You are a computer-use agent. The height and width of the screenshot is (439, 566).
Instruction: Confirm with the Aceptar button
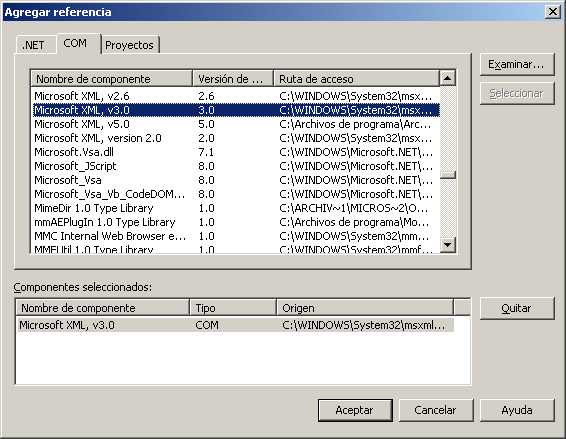355,410
